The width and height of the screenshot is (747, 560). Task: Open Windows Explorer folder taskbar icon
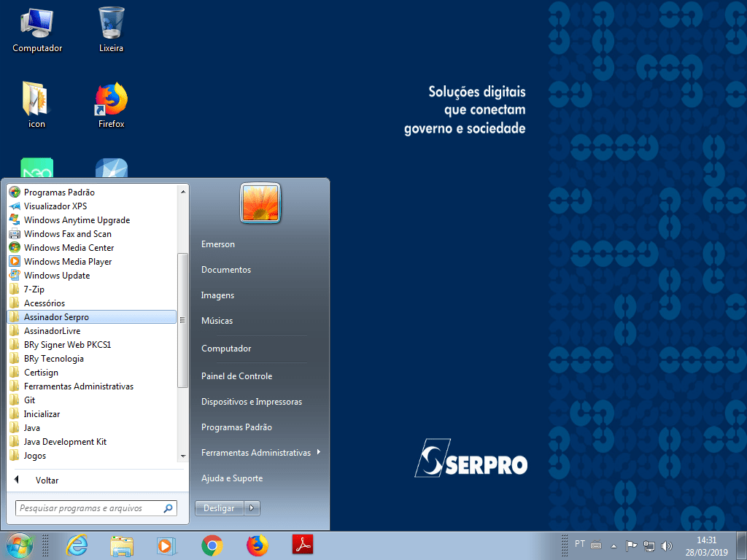coord(122,545)
